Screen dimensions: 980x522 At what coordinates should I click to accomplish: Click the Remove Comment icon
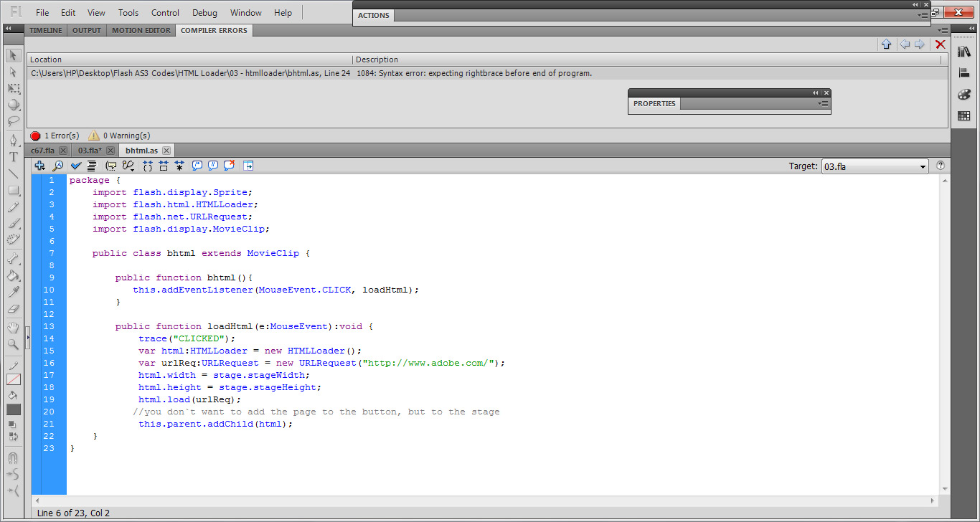[230, 166]
